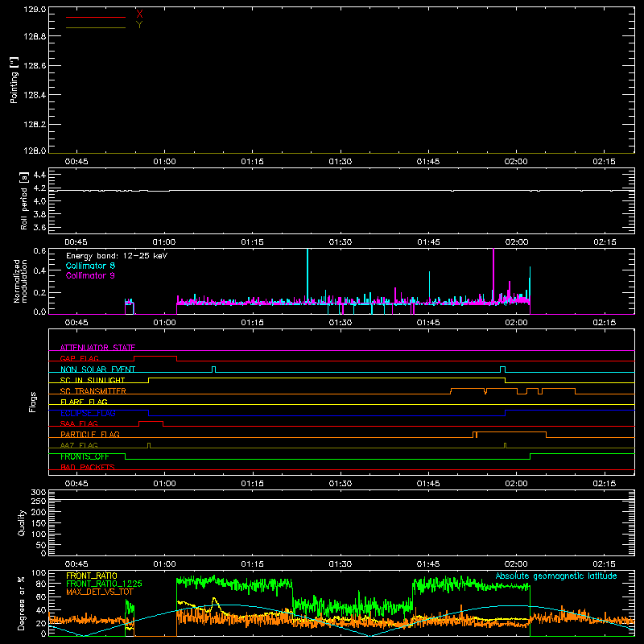Screen dimensions: 644x644
Task: Click the raised GAP_FLAG segment
Action: click(x=155, y=356)
